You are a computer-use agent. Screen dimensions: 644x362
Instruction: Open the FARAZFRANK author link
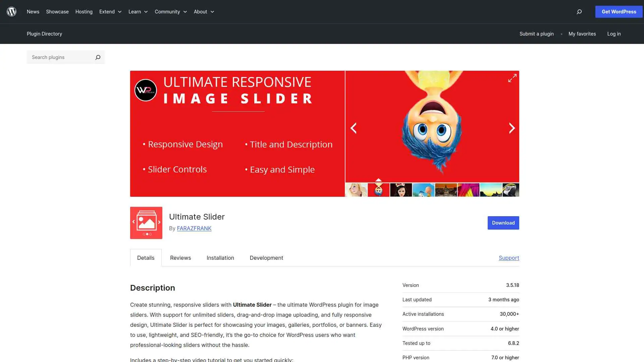(194, 228)
